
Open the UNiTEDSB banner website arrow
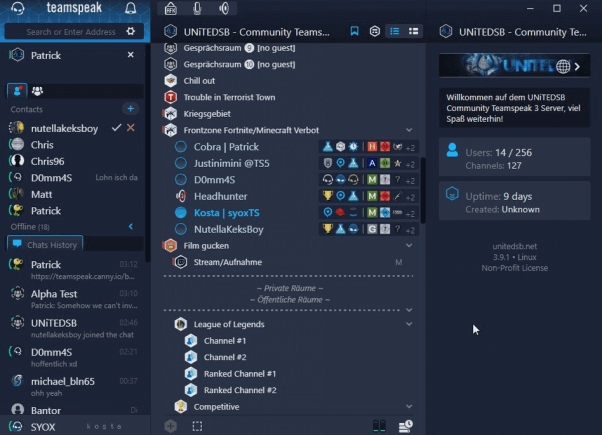[577, 66]
